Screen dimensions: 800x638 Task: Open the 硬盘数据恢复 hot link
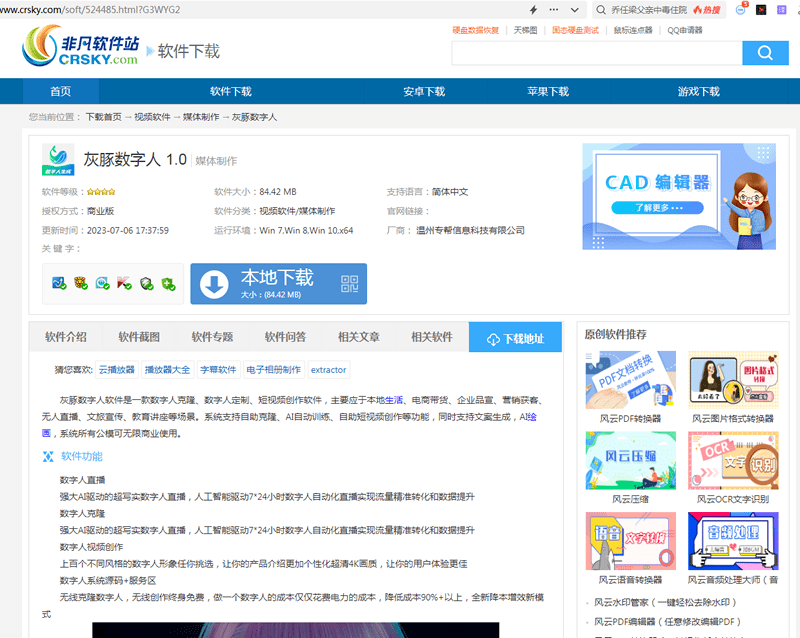476,30
